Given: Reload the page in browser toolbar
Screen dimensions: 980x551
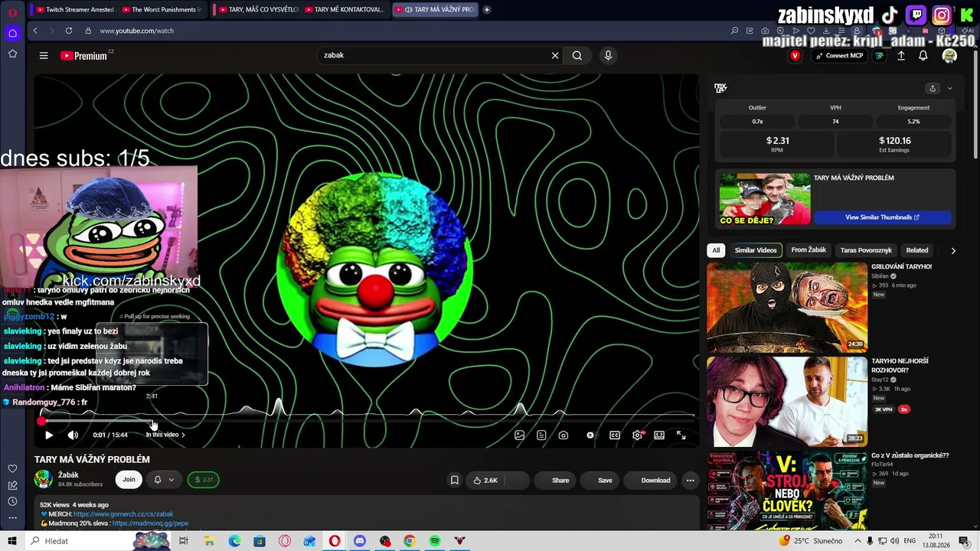Looking at the screenshot, I should 69,31.
